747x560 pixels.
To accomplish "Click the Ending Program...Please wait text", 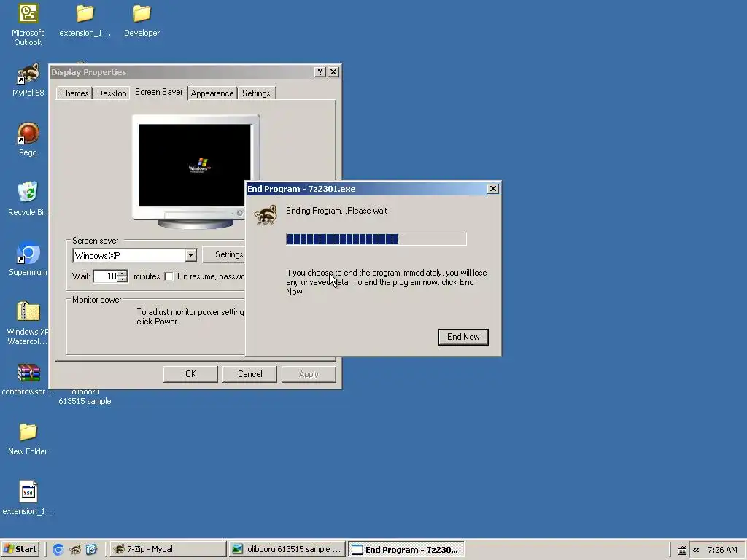I will [x=336, y=211].
